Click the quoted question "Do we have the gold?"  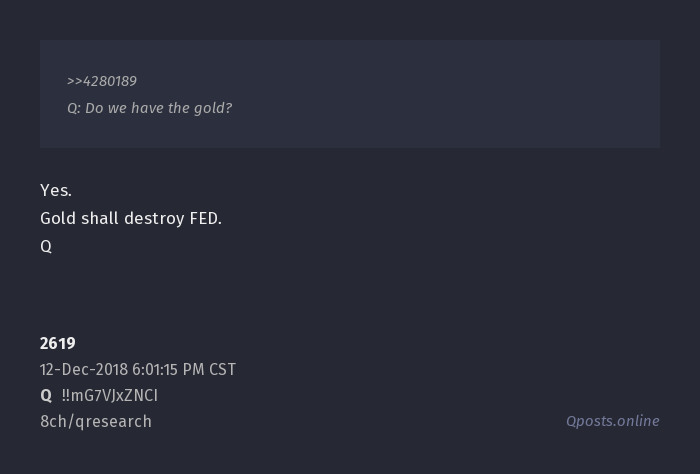[x=159, y=108]
